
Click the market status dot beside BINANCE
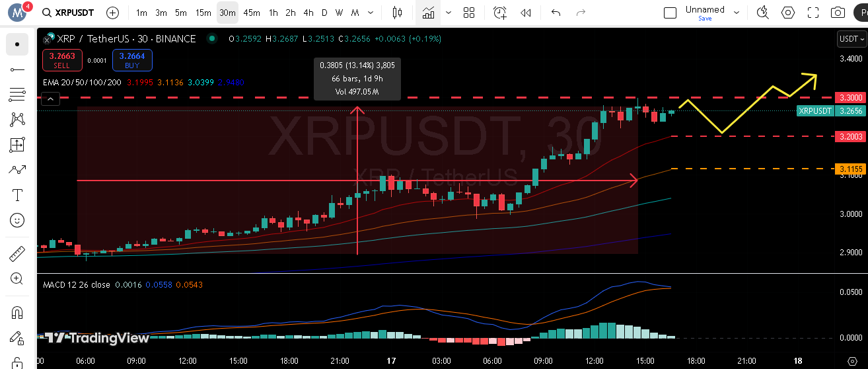click(x=211, y=38)
